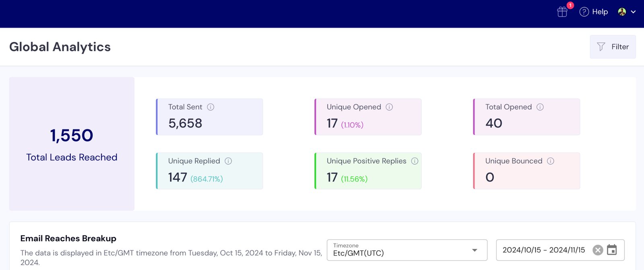The width and height of the screenshot is (644, 270).
Task: Open the gift box notifications icon
Action: point(562,12)
